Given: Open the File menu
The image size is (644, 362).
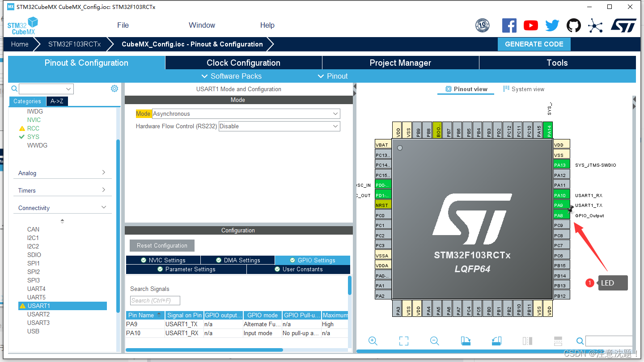Looking at the screenshot, I should [123, 25].
